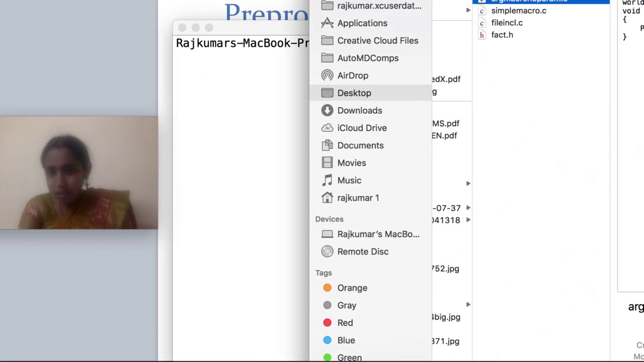
Task: Select the file ending in MS.pdf
Action: [446, 123]
